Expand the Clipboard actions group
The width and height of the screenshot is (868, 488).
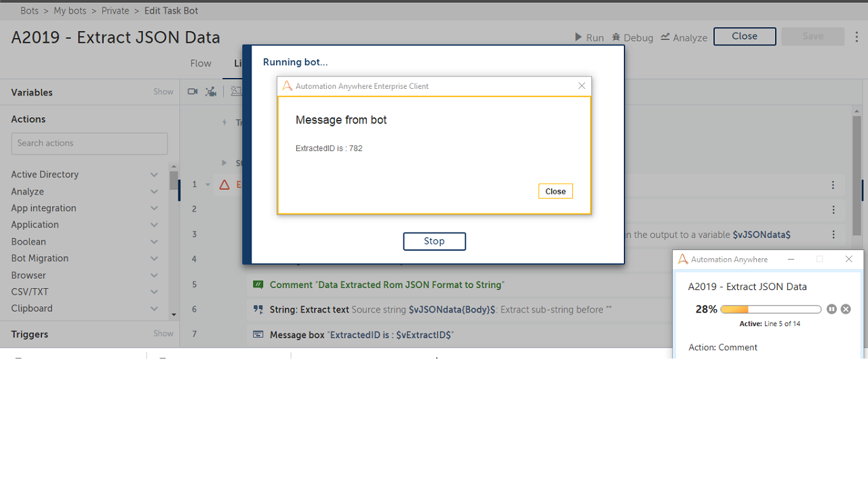click(x=154, y=308)
